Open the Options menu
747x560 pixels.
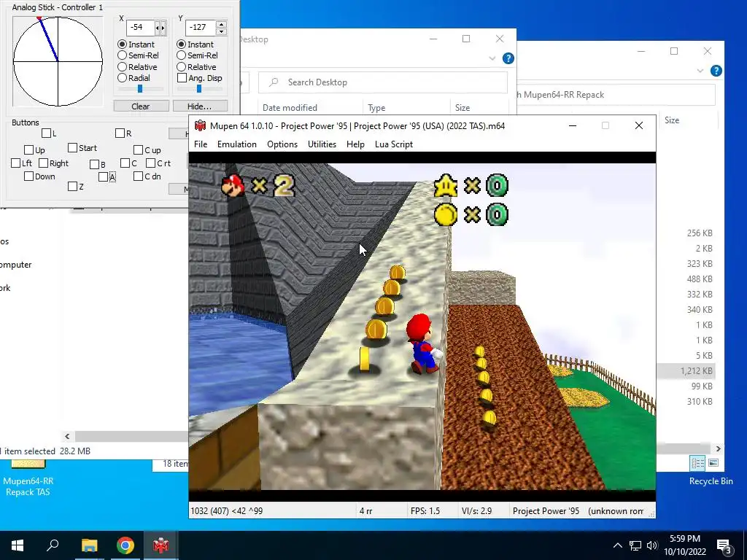(x=282, y=144)
